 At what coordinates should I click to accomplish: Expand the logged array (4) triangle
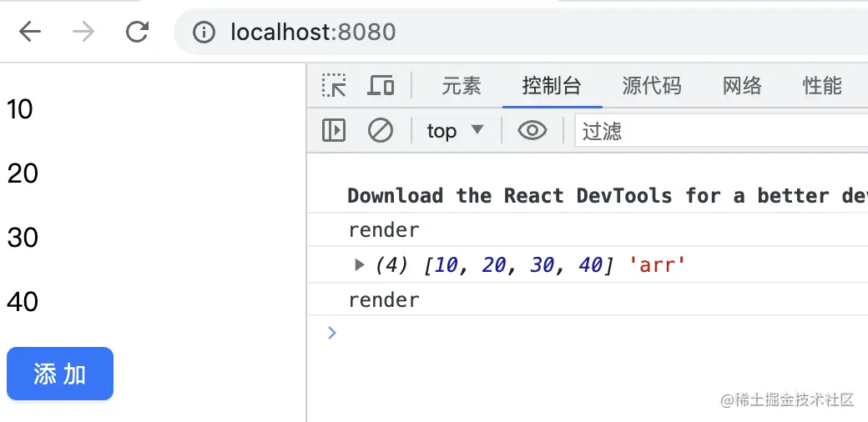point(359,265)
